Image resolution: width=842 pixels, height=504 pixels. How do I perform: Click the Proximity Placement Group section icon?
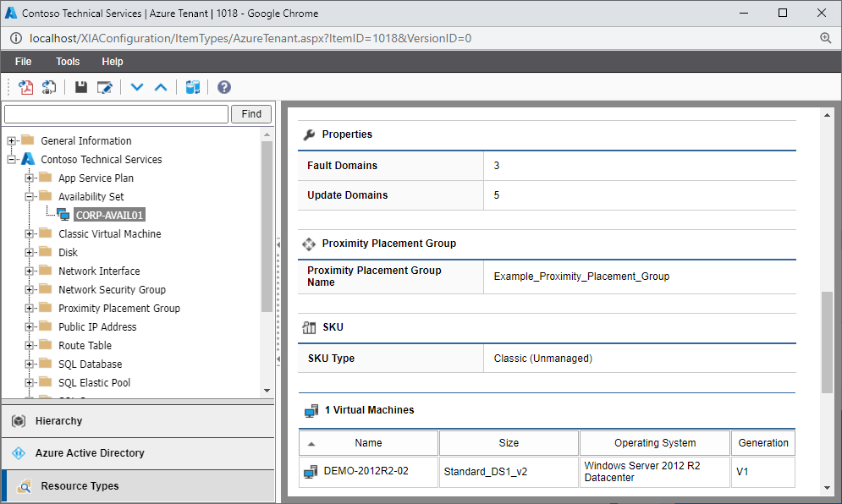click(x=309, y=244)
